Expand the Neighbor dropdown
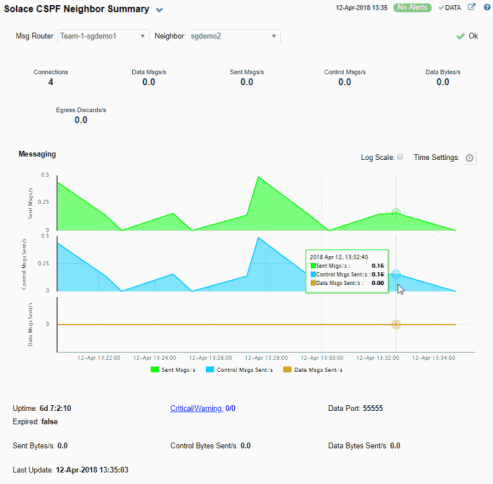The width and height of the screenshot is (493, 484). click(235, 36)
